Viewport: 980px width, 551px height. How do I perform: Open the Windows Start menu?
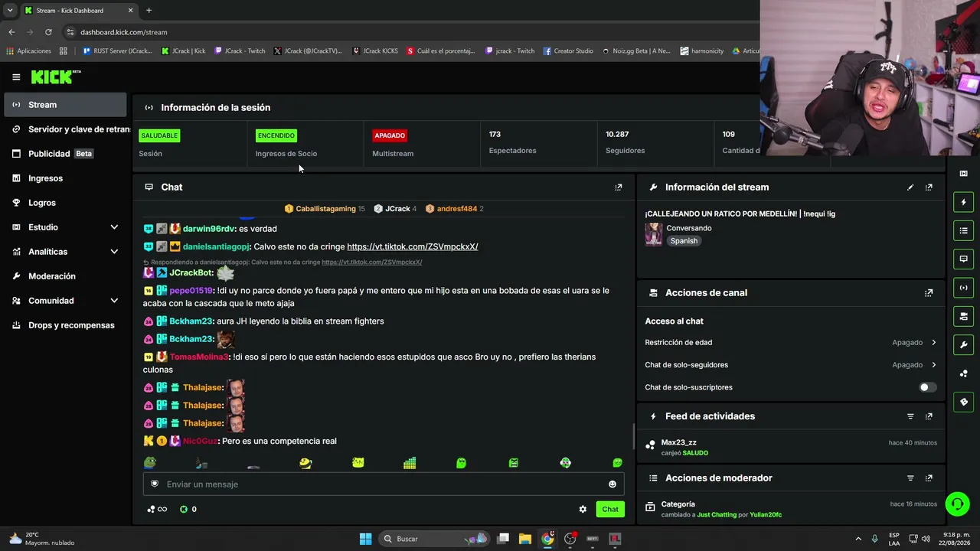(x=365, y=539)
